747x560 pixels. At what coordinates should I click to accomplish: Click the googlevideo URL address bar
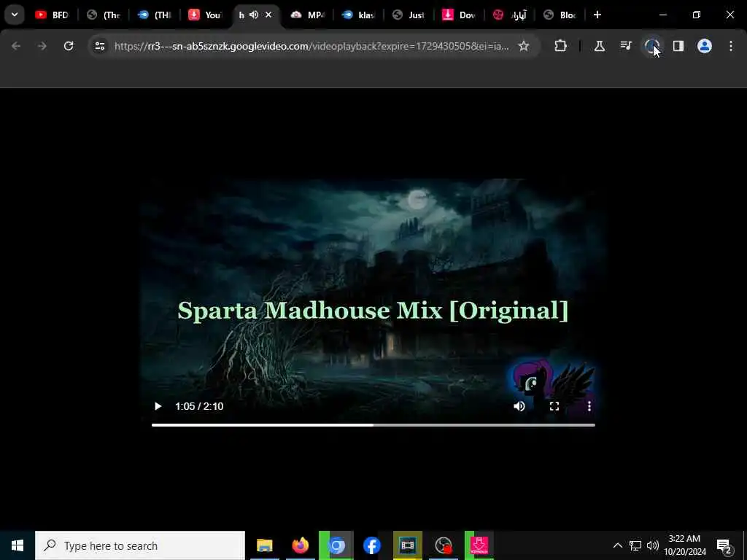click(x=311, y=46)
